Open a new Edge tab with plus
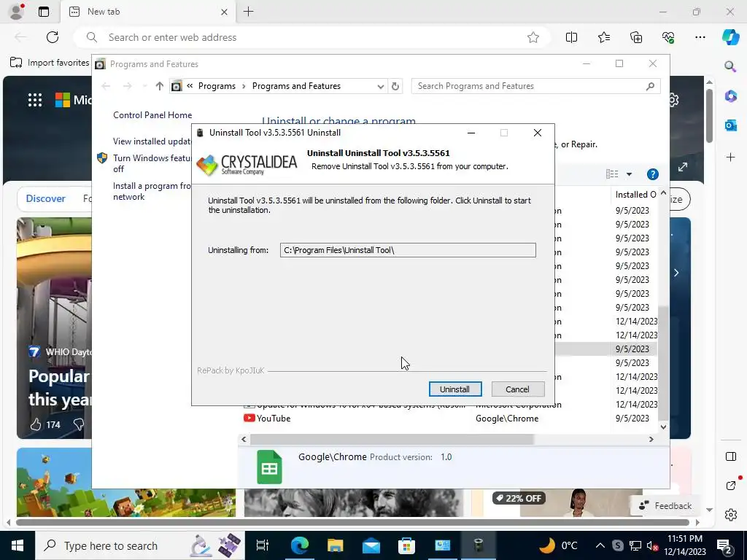Viewport: 747px width, 560px height. pos(249,12)
